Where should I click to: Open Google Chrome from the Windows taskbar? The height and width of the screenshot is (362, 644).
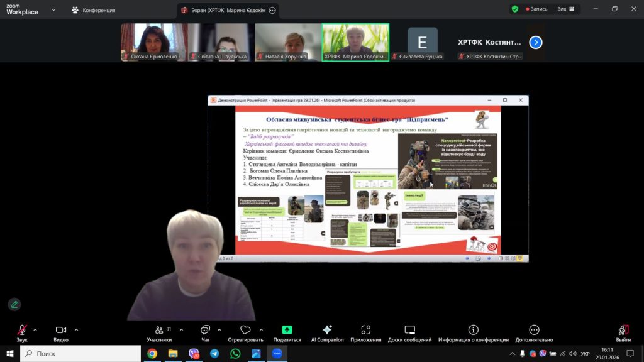152,354
